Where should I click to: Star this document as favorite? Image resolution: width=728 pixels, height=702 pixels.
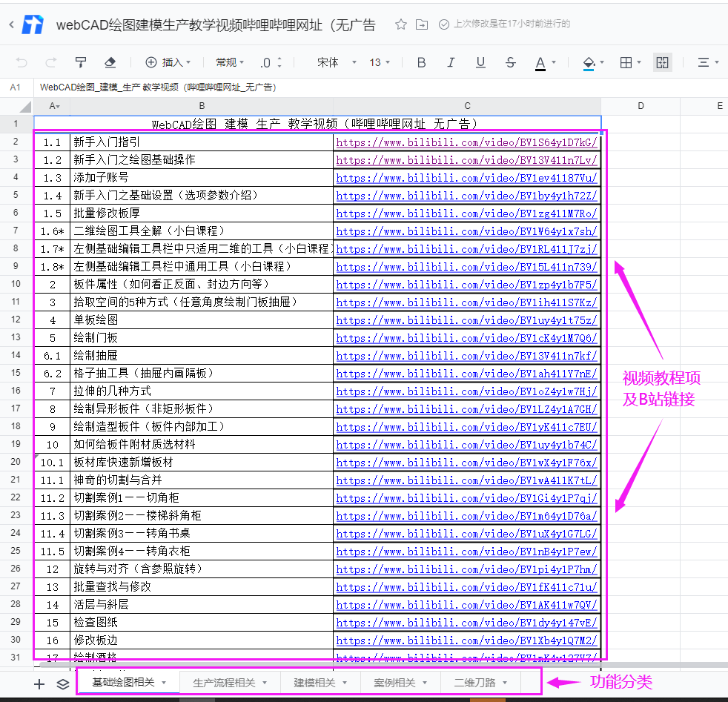point(401,24)
